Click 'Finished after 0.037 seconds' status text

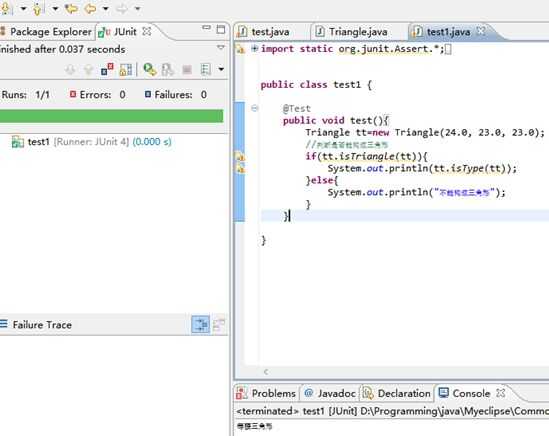tap(62, 49)
